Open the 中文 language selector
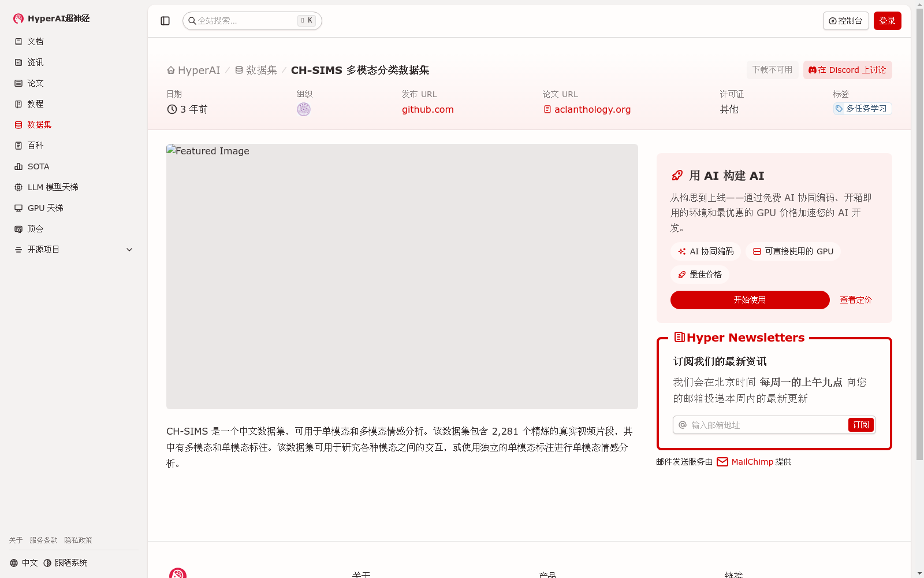 [x=24, y=563]
